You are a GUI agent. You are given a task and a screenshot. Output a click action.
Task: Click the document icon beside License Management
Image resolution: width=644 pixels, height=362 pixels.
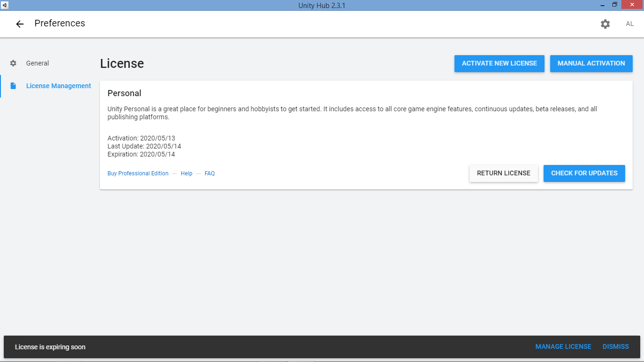point(13,86)
